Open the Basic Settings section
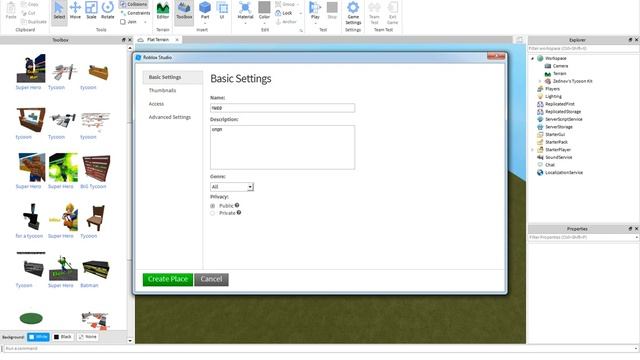Image resolution: width=640 pixels, height=360 pixels. [173, 77]
